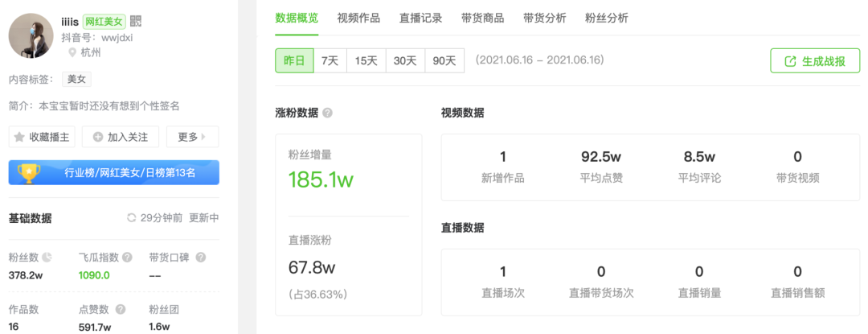Click the location pin icon next to 杭州
The height and width of the screenshot is (334, 868).
(72, 52)
